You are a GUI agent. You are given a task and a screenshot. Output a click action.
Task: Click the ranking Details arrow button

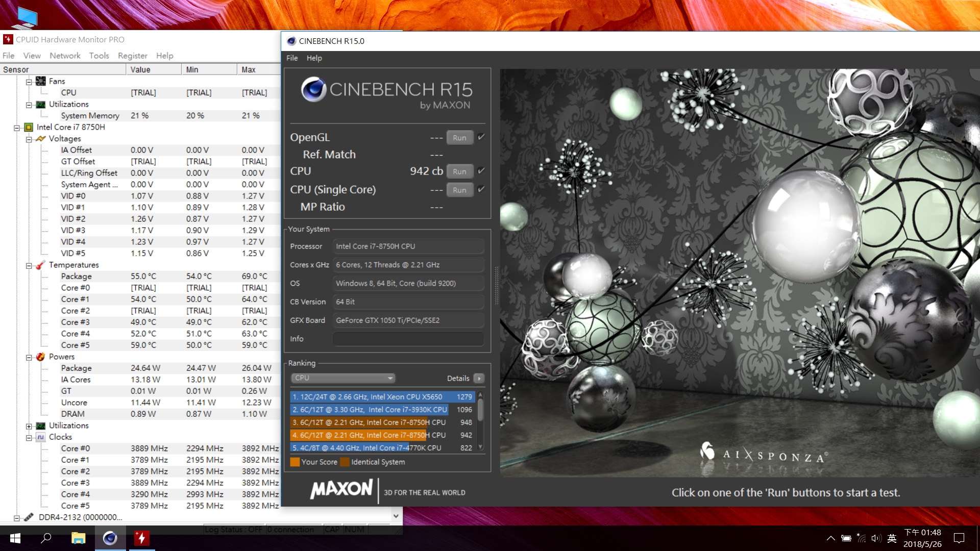point(479,378)
